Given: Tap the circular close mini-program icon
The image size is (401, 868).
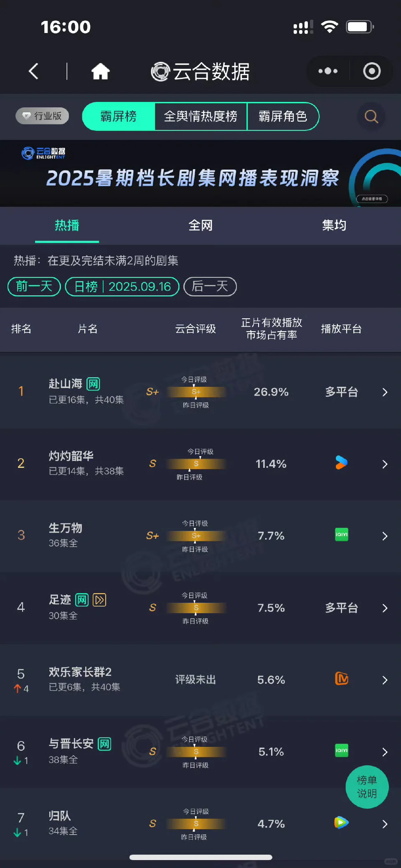Looking at the screenshot, I should pyautogui.click(x=372, y=71).
